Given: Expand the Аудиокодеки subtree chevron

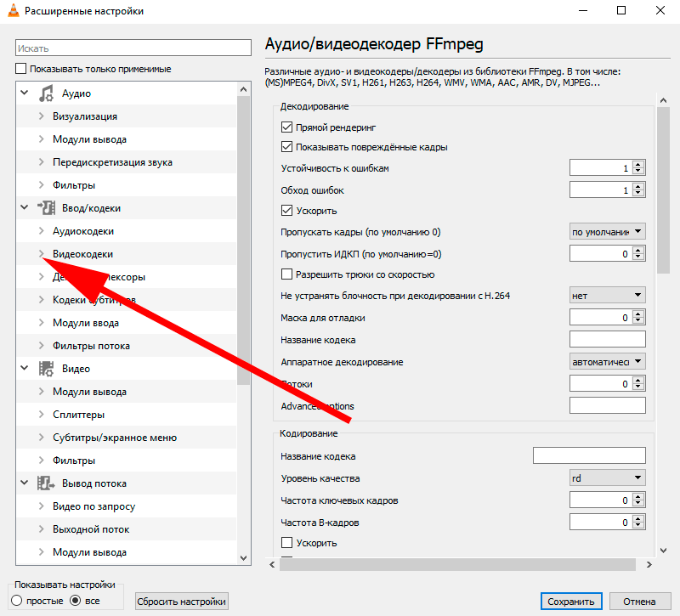Looking at the screenshot, I should [x=41, y=230].
